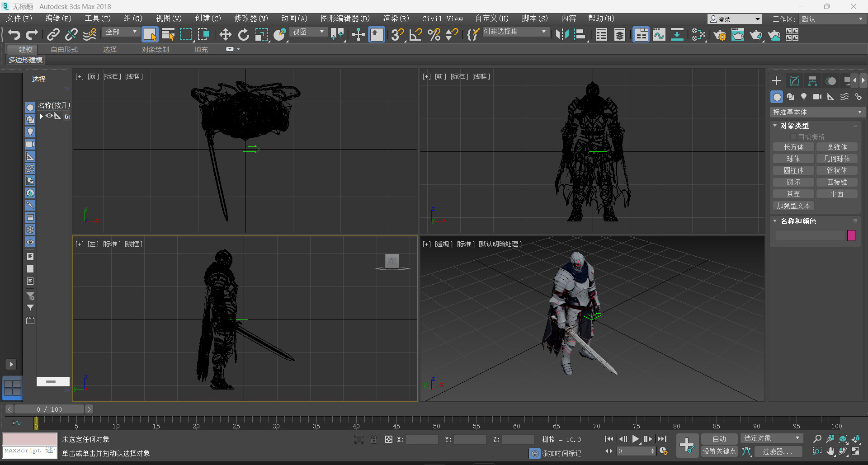Activate the Select and Link tool
This screenshot has height=465, width=868.
(53, 34)
